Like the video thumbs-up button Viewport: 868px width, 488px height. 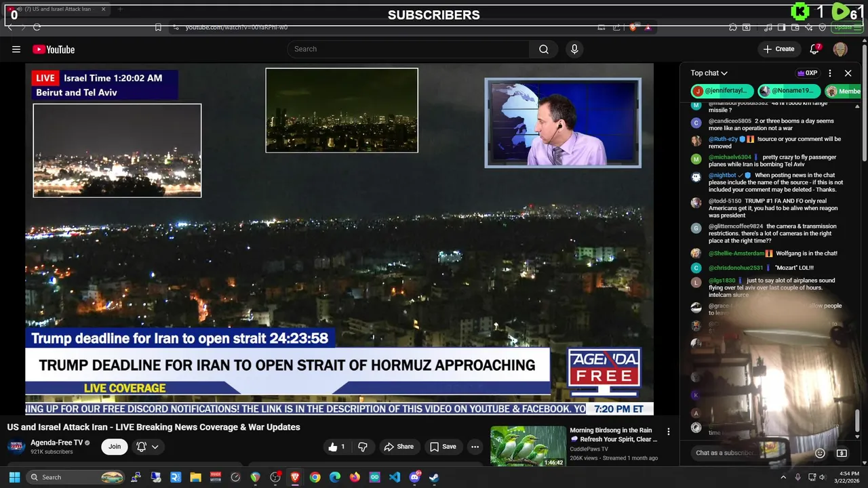(338, 447)
